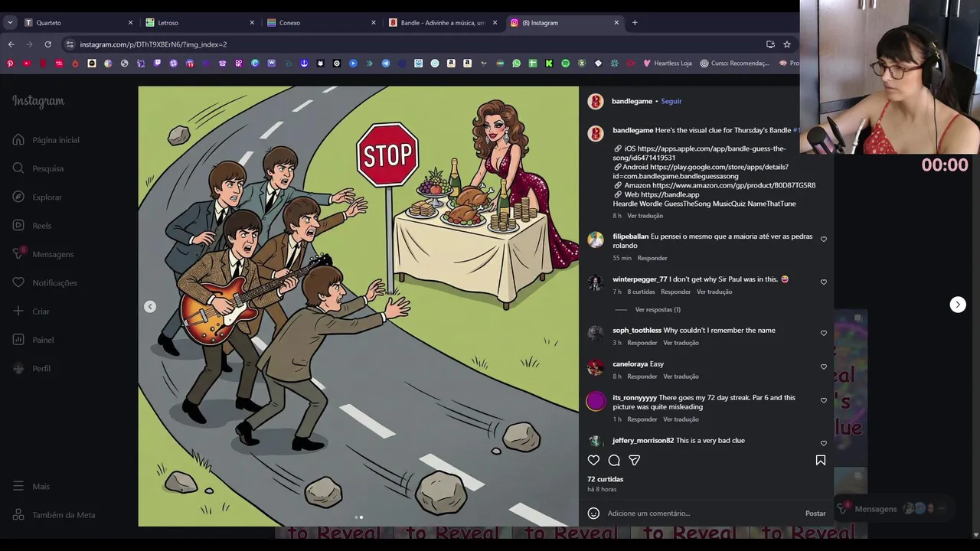Open Mensagens floating chat button
The height and width of the screenshot is (551, 980).
893,509
